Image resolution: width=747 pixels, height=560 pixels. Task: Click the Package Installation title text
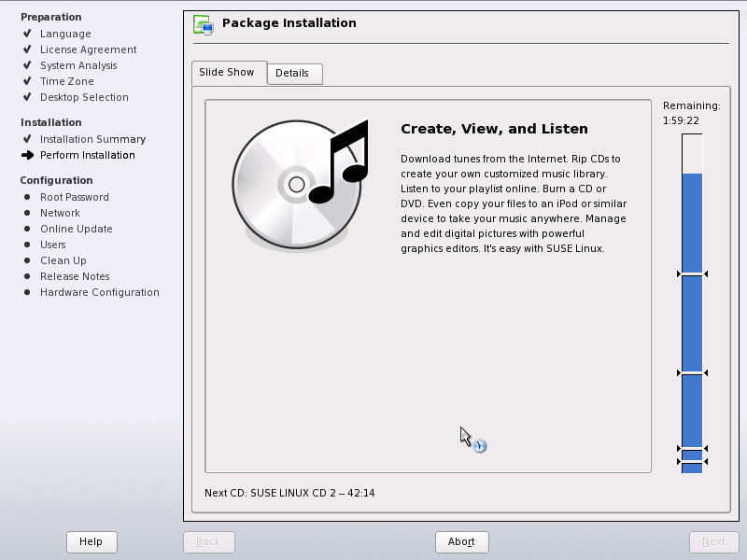pos(289,22)
